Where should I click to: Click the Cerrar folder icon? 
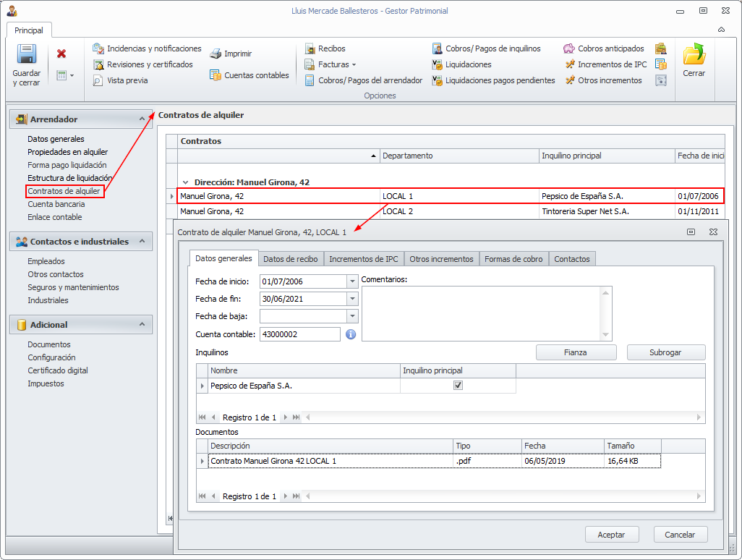(x=694, y=55)
